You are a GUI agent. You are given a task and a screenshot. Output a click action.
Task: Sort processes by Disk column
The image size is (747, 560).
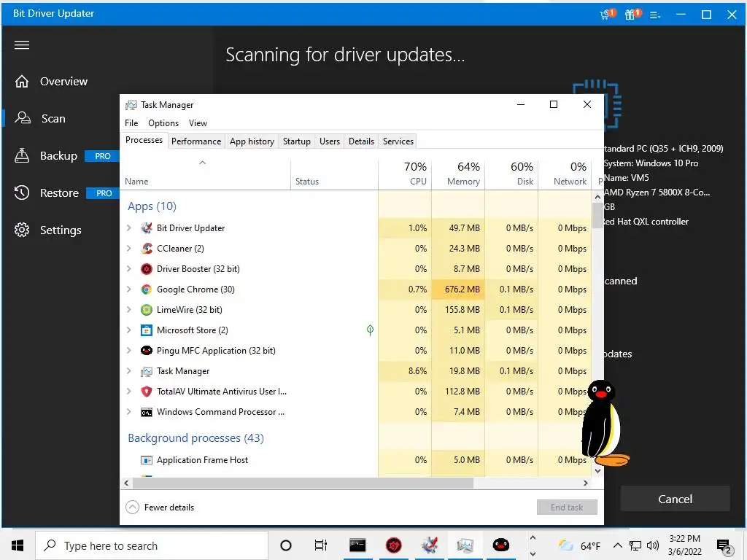tap(511, 174)
